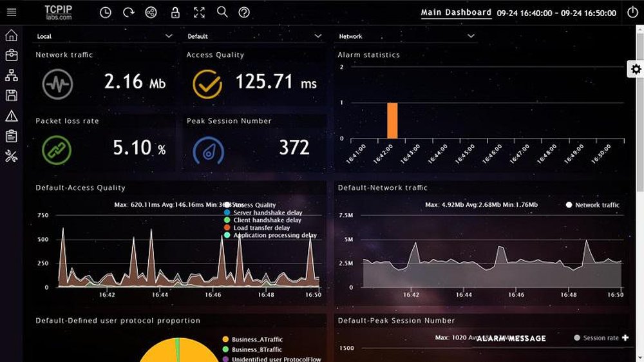Open the save disk sidebar icon
The image size is (644, 362).
click(12, 95)
